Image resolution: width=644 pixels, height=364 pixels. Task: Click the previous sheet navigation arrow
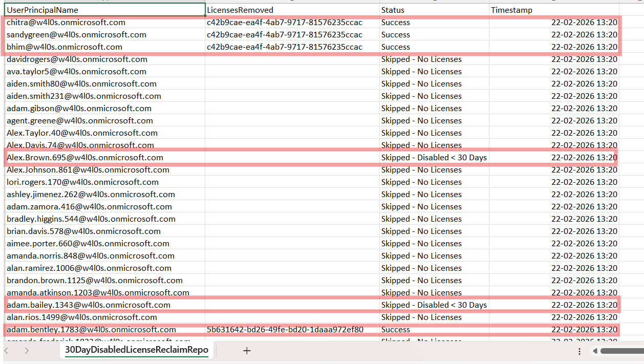[7, 351]
